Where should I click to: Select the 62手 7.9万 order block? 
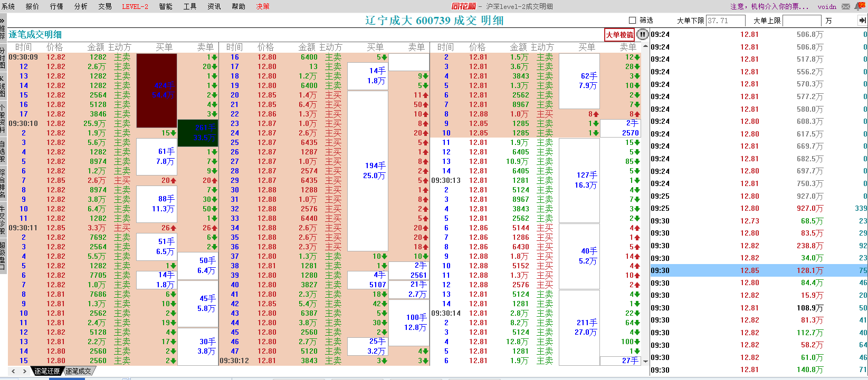click(x=579, y=81)
